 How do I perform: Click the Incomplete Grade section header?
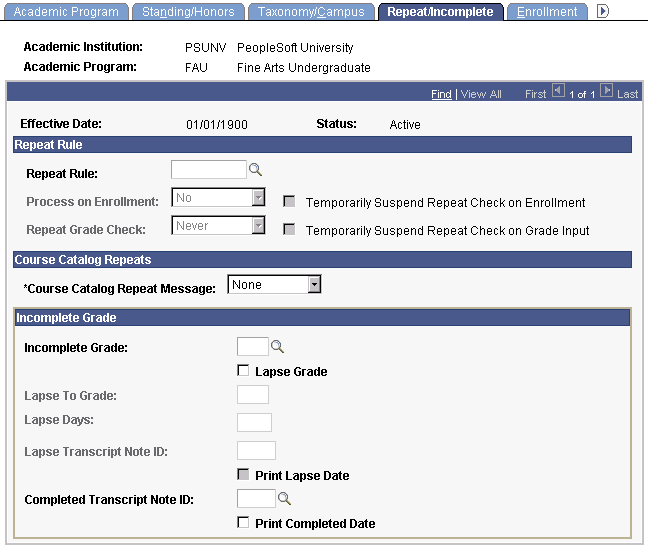322,317
